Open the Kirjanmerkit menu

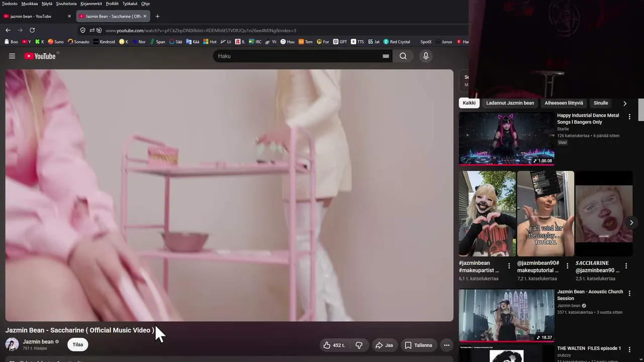[x=91, y=4]
